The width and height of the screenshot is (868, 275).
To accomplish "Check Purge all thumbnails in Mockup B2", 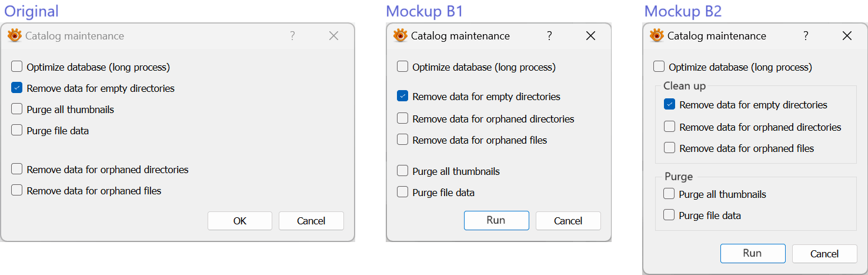I will tap(669, 194).
